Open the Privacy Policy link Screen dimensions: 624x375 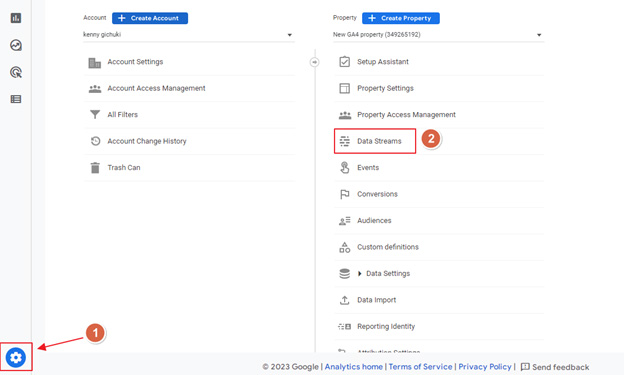pyautogui.click(x=485, y=367)
